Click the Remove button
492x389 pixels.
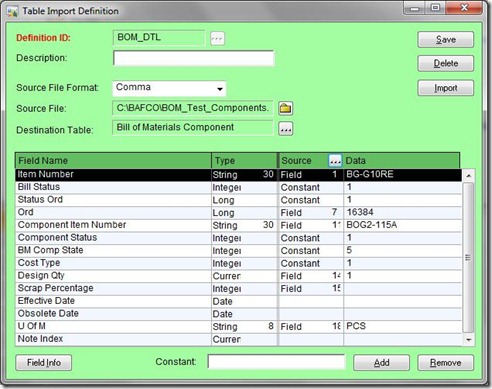(445, 363)
